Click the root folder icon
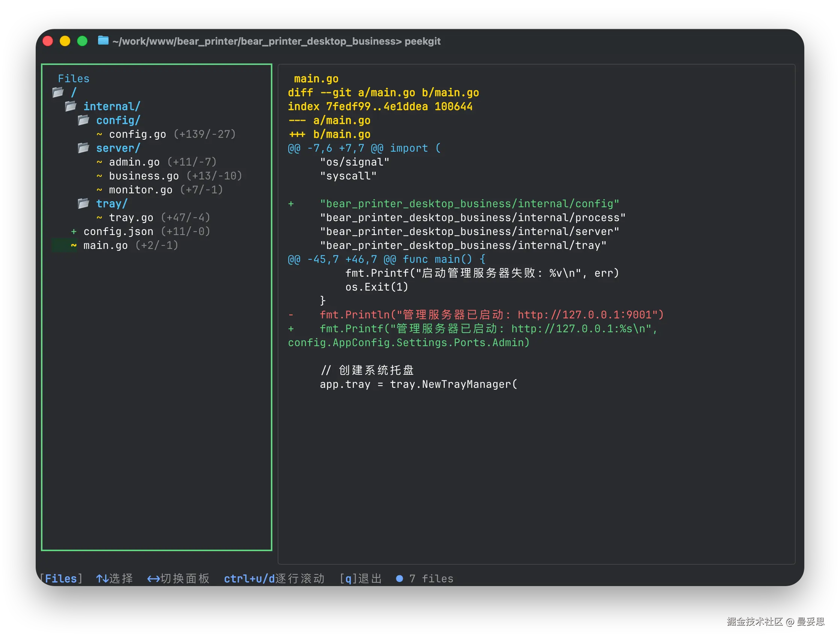This screenshot has width=840, height=642. click(x=58, y=92)
